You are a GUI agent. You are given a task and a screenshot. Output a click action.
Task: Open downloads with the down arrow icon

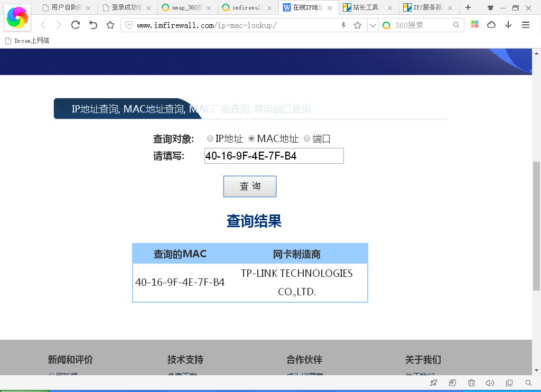508,25
